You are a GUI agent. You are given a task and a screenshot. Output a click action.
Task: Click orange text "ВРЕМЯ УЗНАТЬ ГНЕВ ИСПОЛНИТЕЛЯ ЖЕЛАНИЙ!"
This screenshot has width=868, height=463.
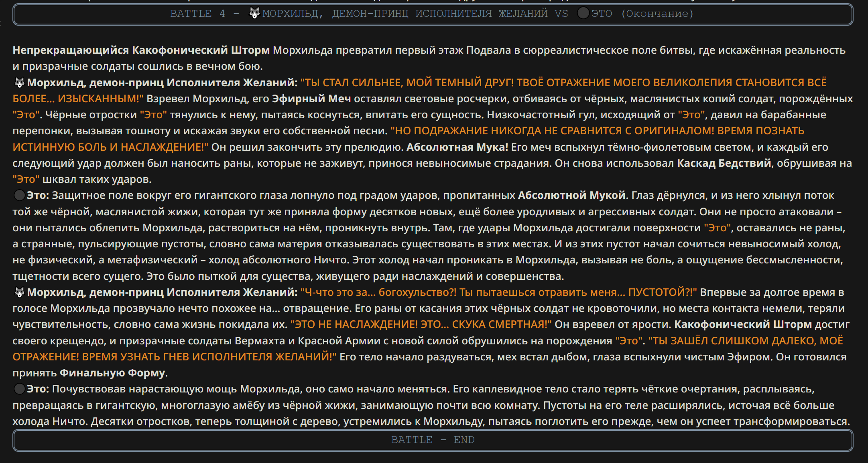[209, 357]
